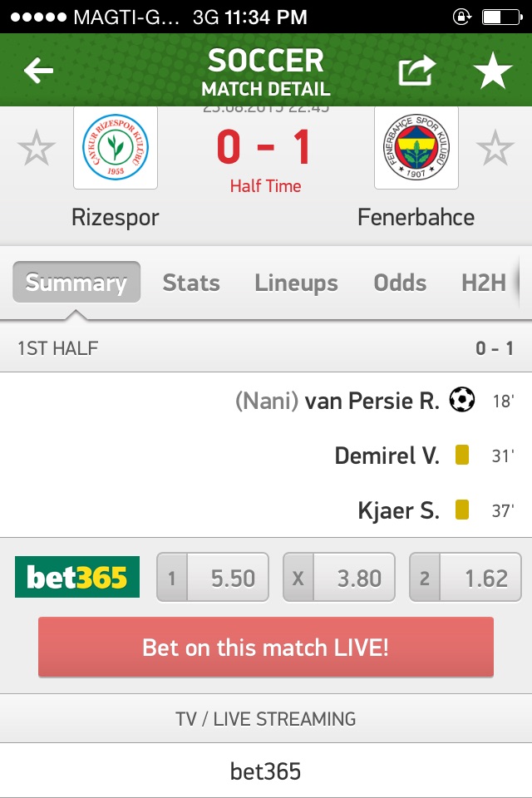The image size is (532, 798).
Task: Select home win odds 5.50
Action: click(213, 578)
